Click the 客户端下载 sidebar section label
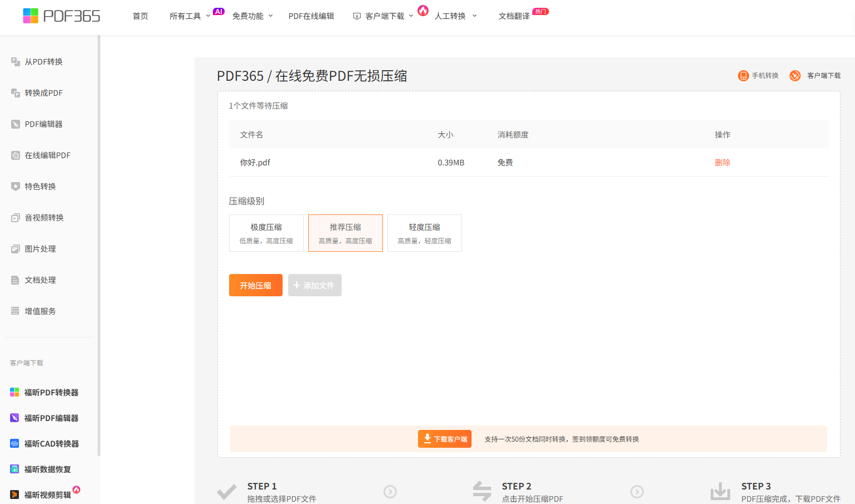This screenshot has width=855, height=504. 26,363
